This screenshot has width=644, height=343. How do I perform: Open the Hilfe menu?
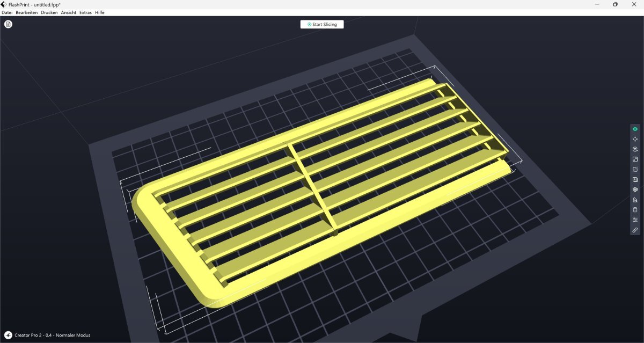coord(100,12)
